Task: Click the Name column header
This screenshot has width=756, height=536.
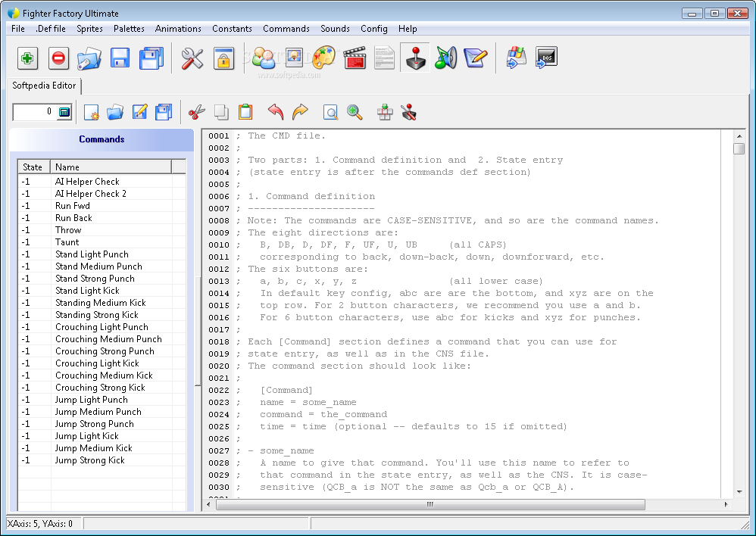Action: [111, 167]
